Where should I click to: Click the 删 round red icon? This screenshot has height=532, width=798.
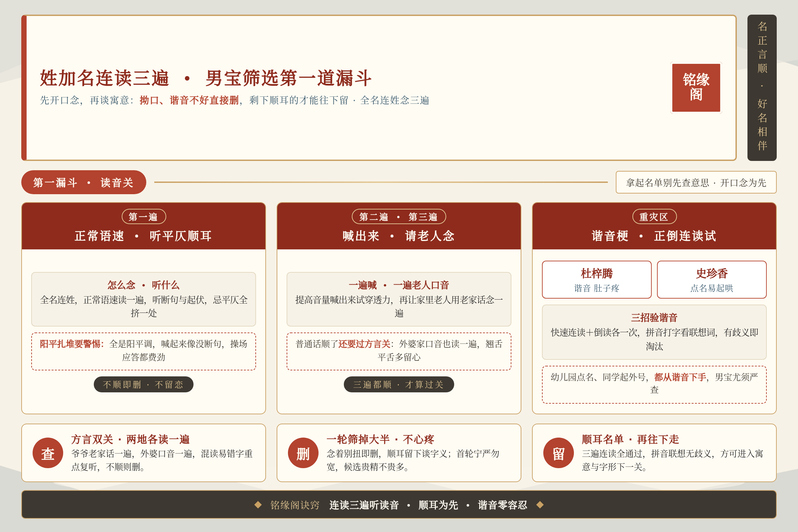pos(303,453)
